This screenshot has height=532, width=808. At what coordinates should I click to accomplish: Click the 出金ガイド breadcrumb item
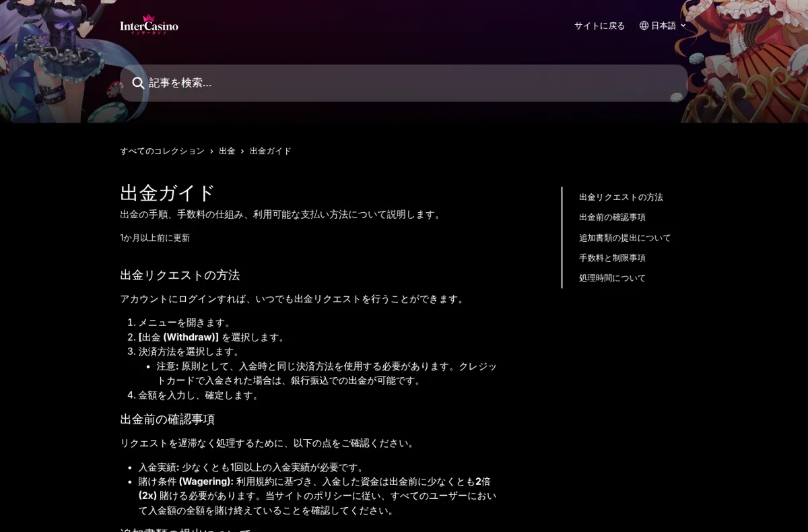pos(271,151)
